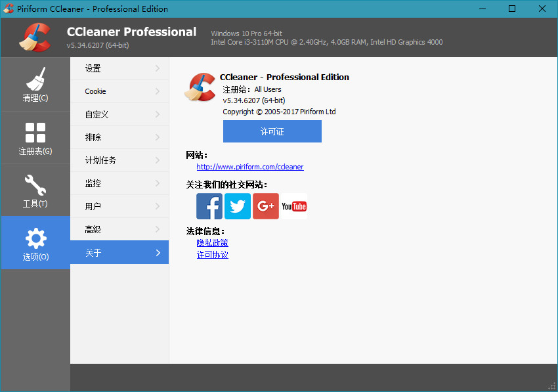
Task: Click chevron arrow next to 关于
Action: (158, 252)
